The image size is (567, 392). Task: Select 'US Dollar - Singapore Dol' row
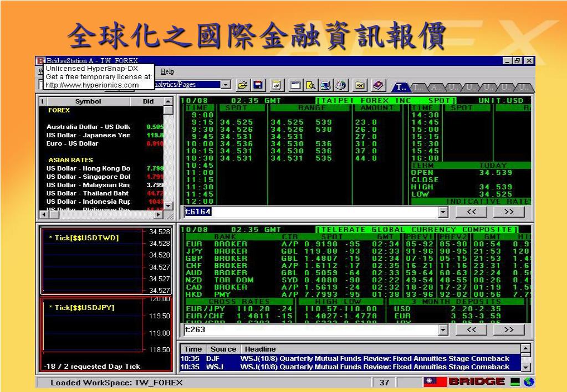tap(101, 177)
